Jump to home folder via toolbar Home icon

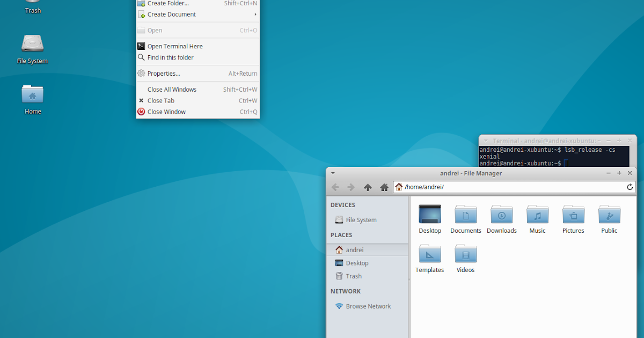pyautogui.click(x=384, y=187)
